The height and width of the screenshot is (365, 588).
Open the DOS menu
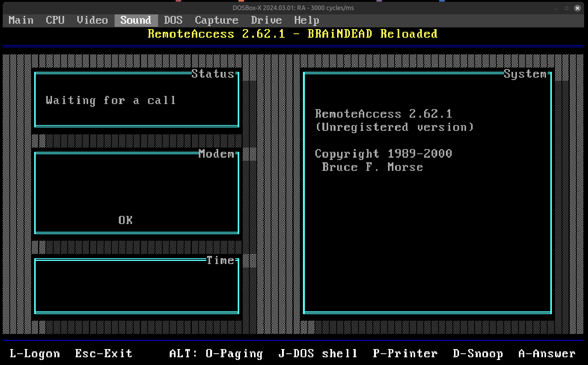pos(173,20)
